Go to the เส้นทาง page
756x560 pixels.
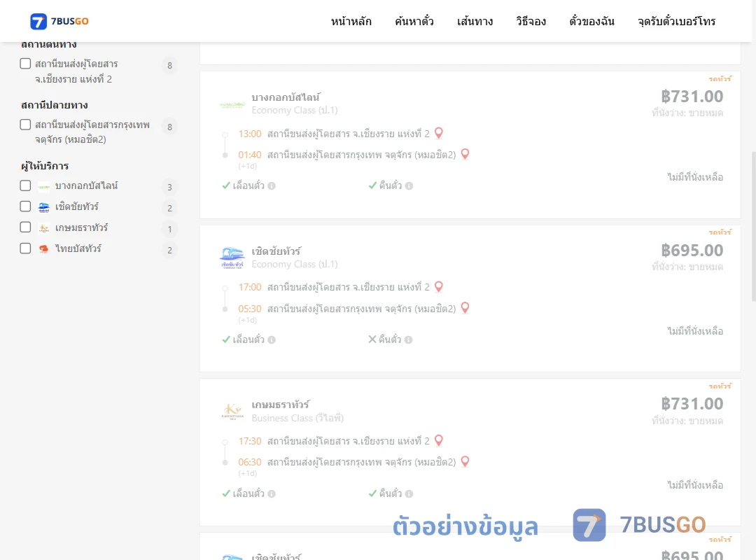(x=475, y=21)
